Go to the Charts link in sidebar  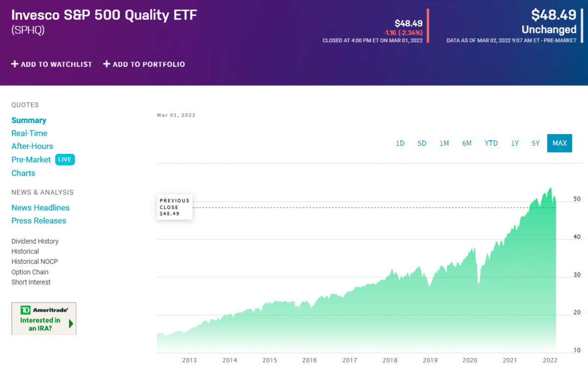click(24, 173)
